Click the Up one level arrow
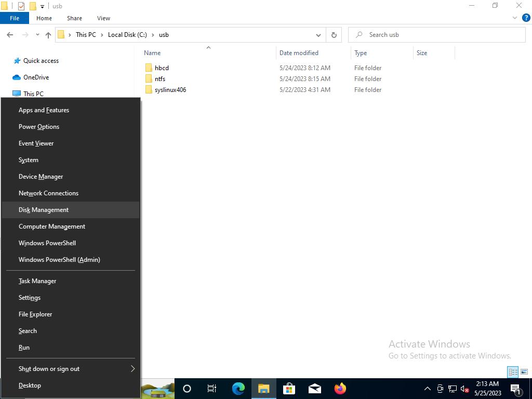 (x=48, y=35)
